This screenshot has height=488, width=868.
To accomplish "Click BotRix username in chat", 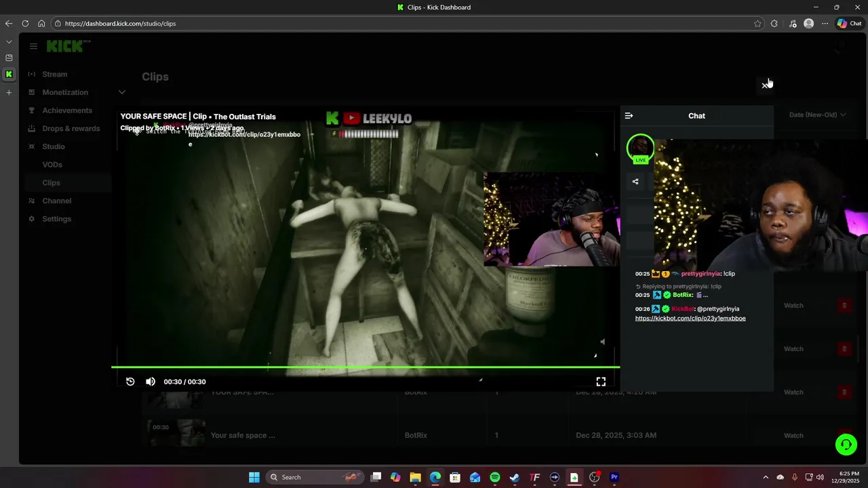I will (x=682, y=296).
